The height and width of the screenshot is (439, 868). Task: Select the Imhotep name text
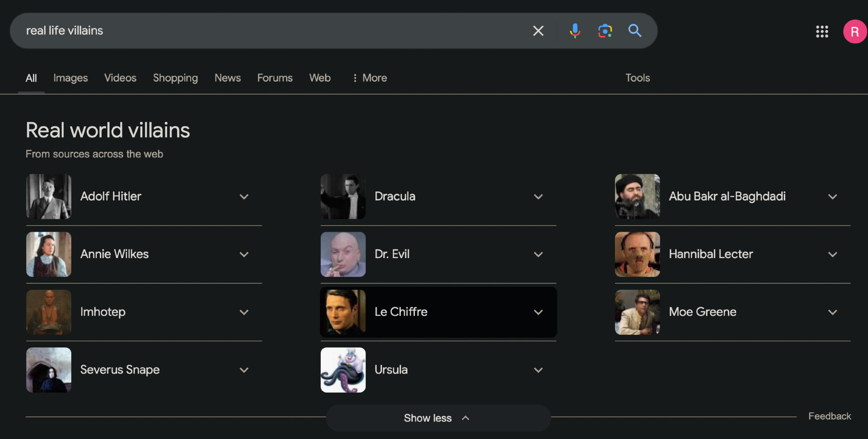[x=103, y=312]
